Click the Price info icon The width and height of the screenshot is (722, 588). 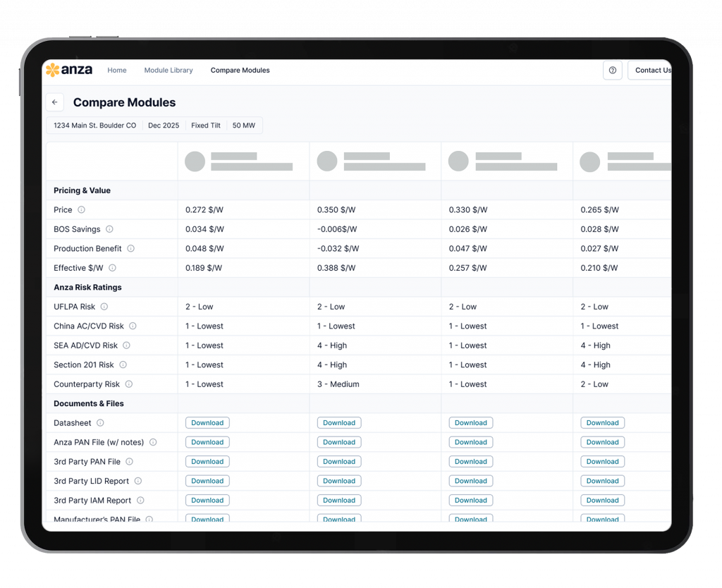click(81, 209)
